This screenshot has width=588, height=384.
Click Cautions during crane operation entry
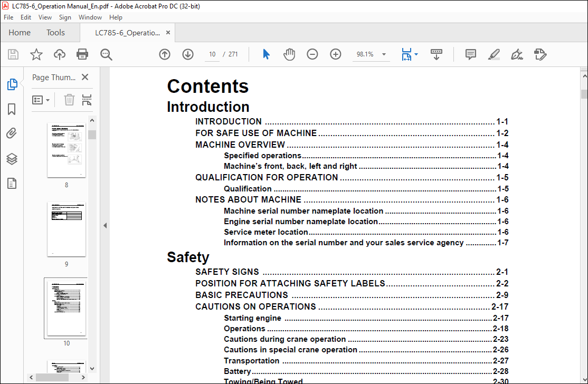[x=366, y=339]
